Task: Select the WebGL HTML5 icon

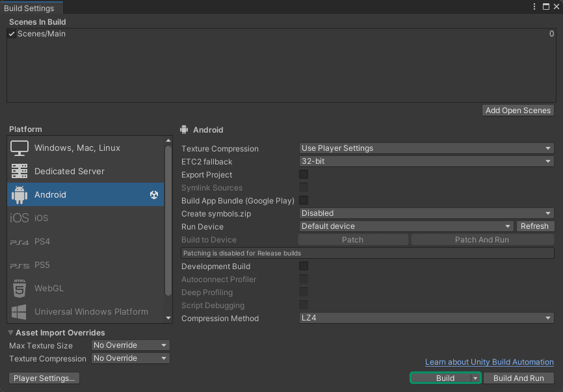Action: tap(20, 289)
